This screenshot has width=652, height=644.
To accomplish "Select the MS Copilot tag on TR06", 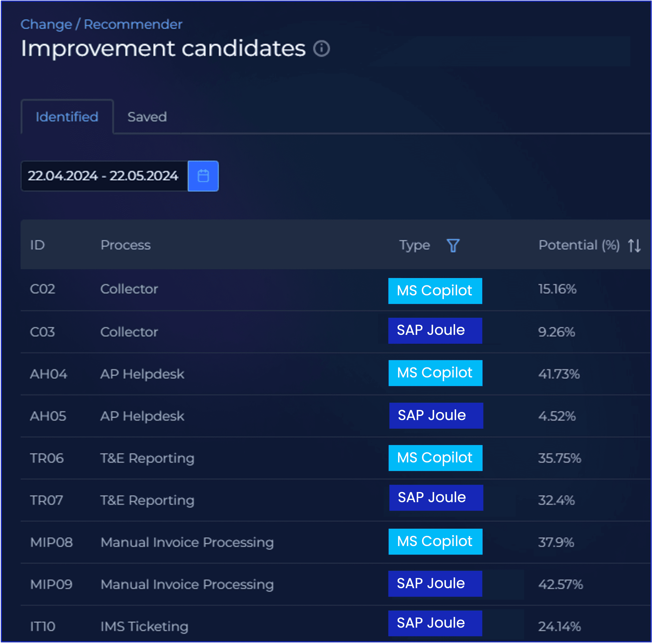I will pyautogui.click(x=435, y=458).
